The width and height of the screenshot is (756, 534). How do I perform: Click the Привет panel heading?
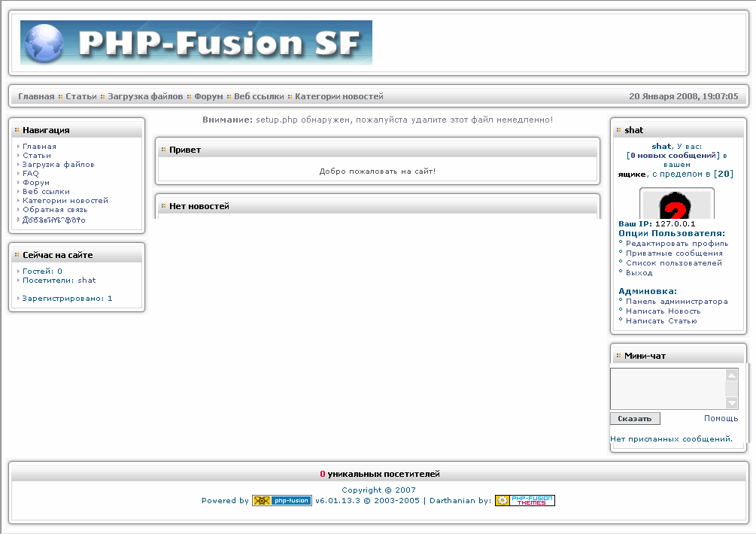point(185,150)
